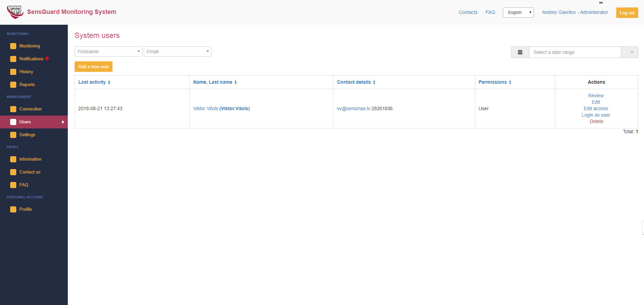The height and width of the screenshot is (305, 644).
Task: Open the English language selector
Action: [x=518, y=13]
